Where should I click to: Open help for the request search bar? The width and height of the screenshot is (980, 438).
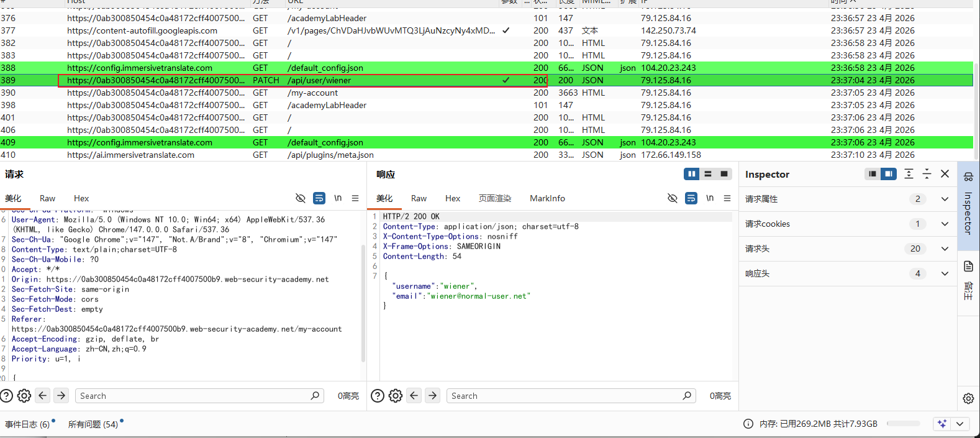click(x=6, y=396)
